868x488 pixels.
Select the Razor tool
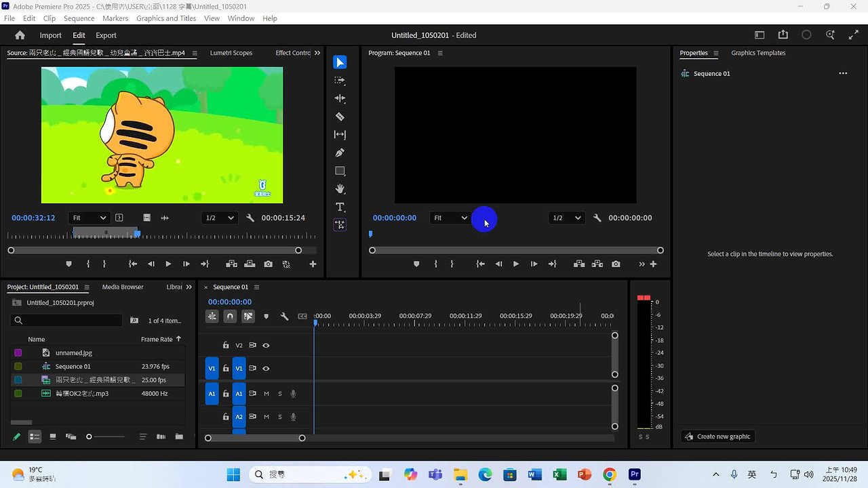[340, 117]
